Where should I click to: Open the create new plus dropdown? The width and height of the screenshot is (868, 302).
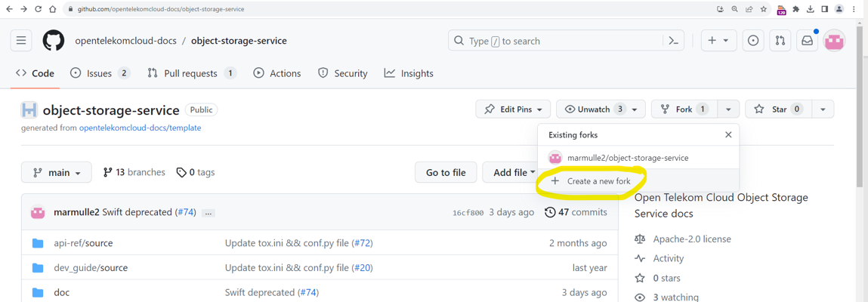[x=718, y=40]
